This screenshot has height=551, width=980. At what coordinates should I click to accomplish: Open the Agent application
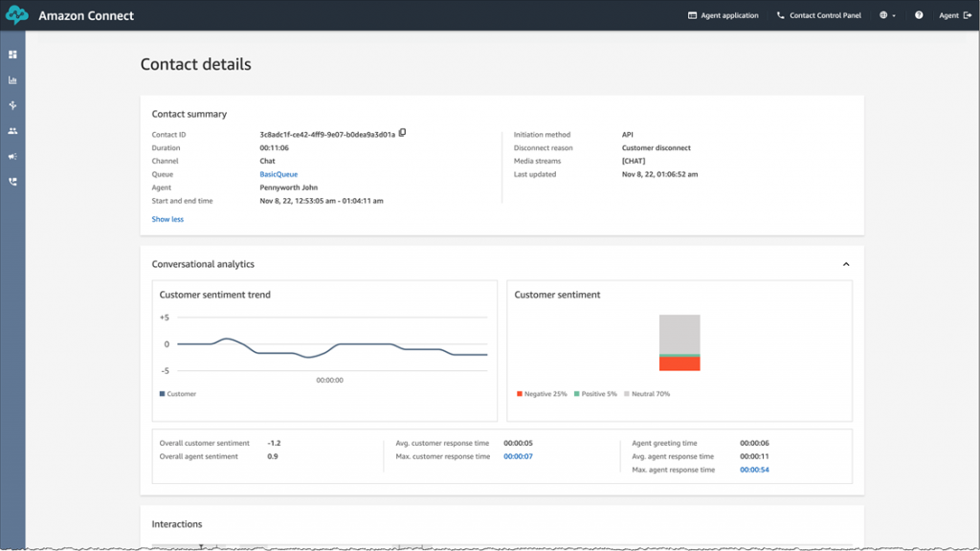[723, 15]
